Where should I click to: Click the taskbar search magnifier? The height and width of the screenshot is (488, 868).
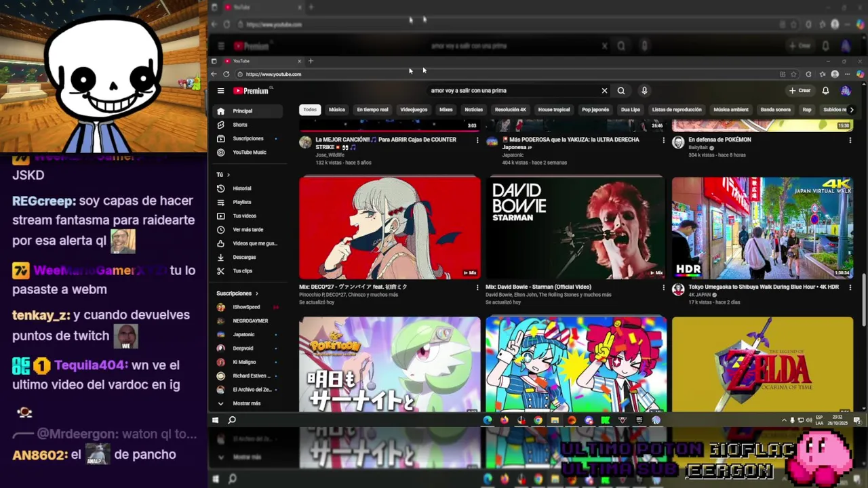tap(231, 420)
